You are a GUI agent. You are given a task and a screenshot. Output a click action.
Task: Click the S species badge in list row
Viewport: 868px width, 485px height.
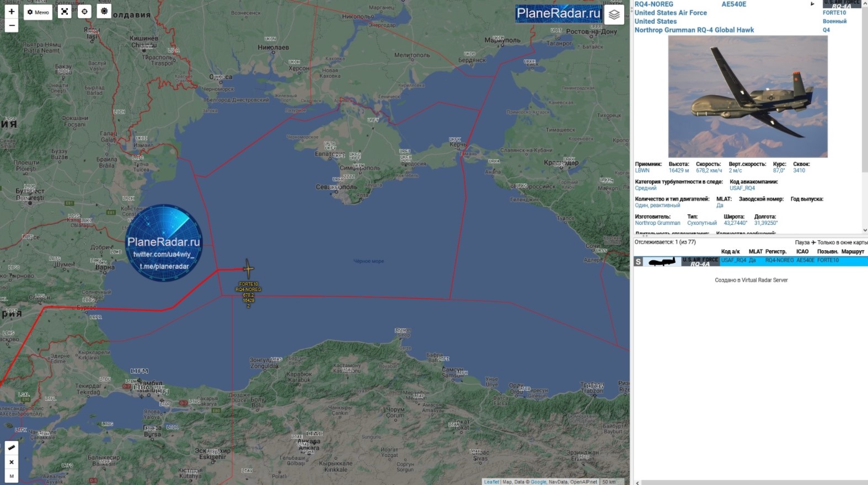pyautogui.click(x=639, y=261)
